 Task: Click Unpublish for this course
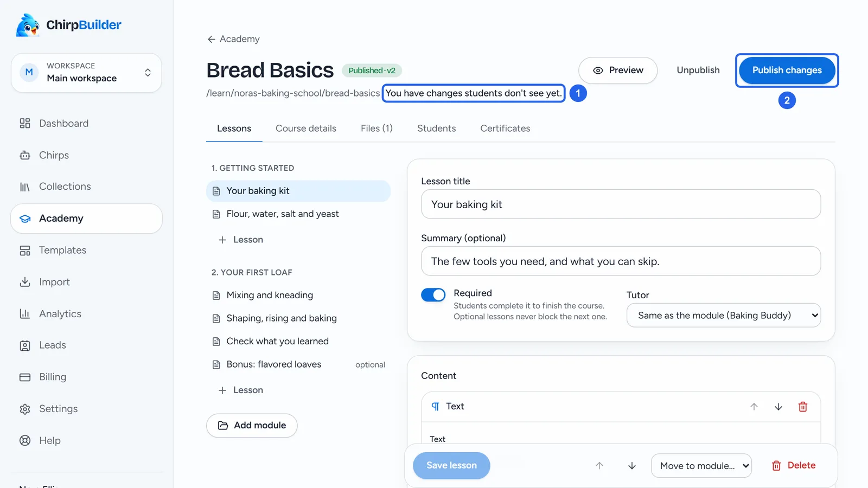coord(698,70)
